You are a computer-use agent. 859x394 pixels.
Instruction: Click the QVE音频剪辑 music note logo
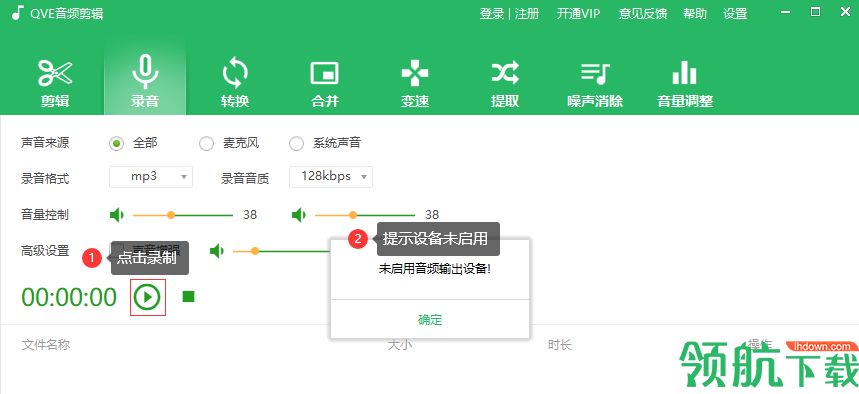[x=18, y=13]
